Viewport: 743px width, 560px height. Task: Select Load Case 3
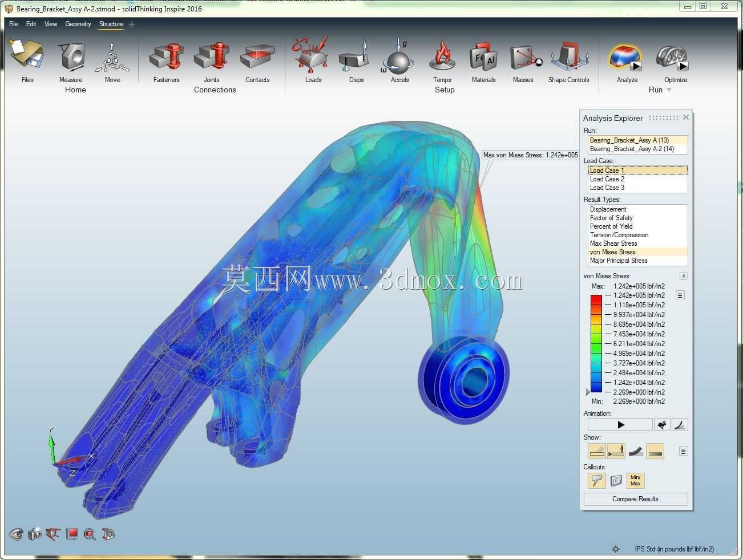[637, 188]
